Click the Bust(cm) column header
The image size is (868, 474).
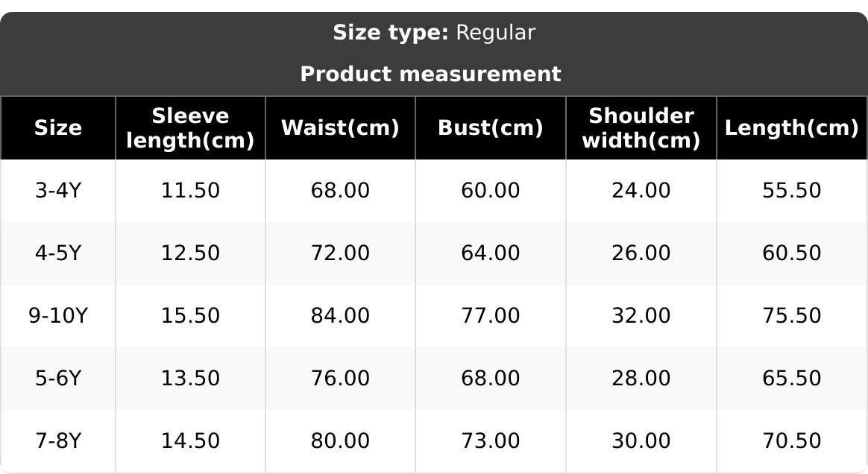pyautogui.click(x=490, y=128)
